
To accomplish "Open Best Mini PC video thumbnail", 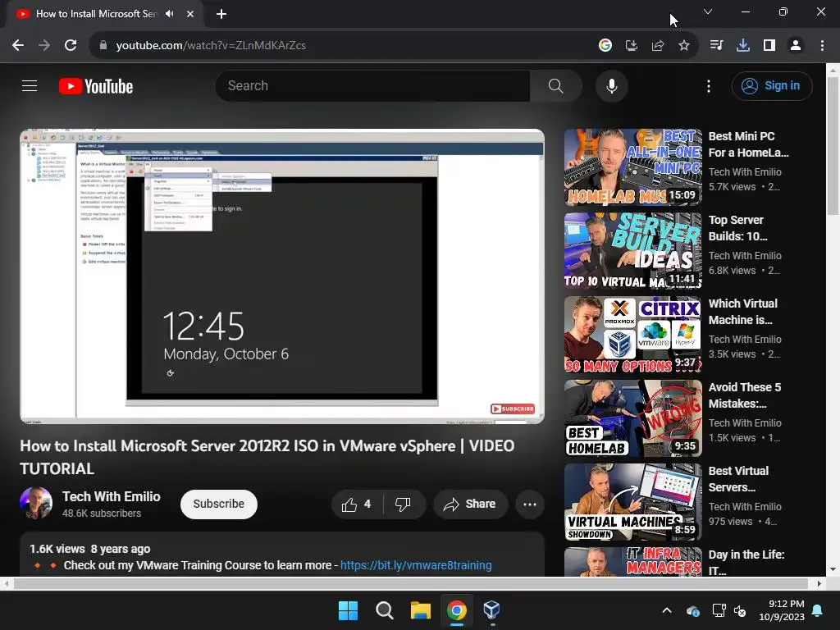I will 632,167.
